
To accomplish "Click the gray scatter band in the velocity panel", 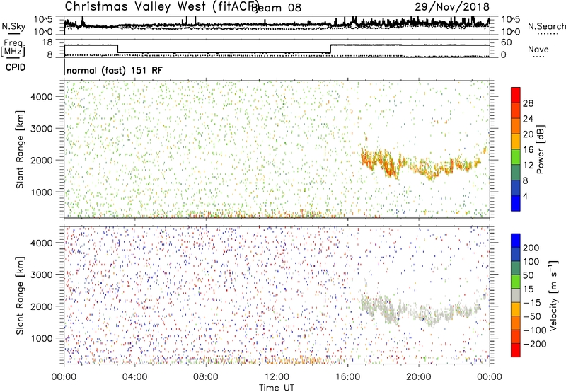I will pyautogui.click(x=420, y=310).
